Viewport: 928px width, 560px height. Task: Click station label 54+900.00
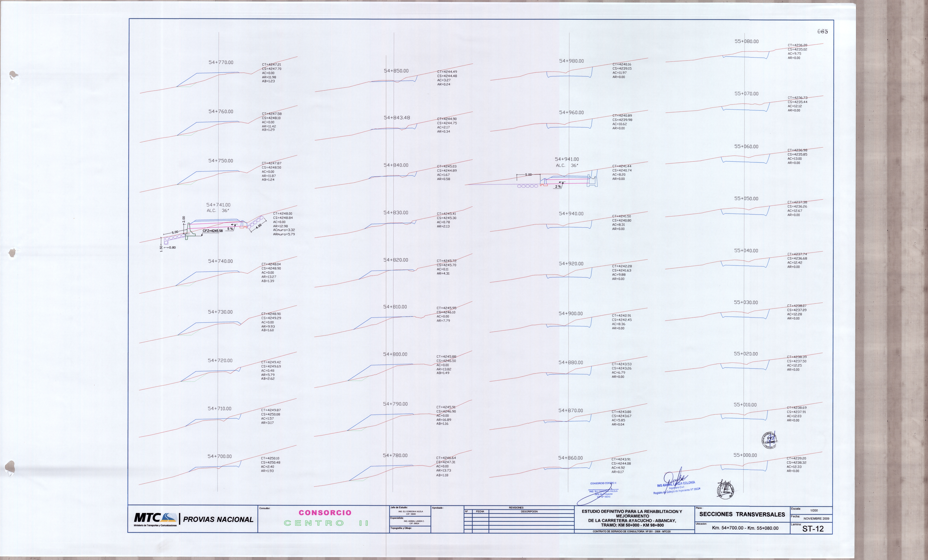[x=571, y=314]
